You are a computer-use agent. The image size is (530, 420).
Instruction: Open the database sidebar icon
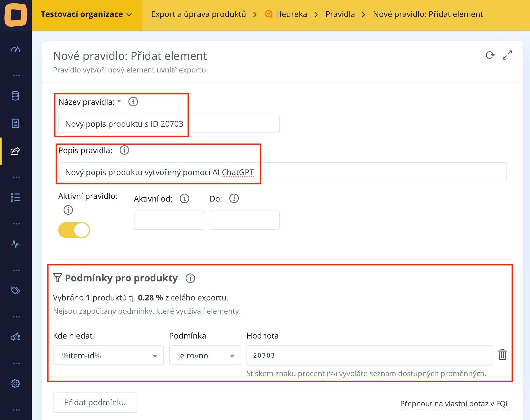[x=15, y=96]
